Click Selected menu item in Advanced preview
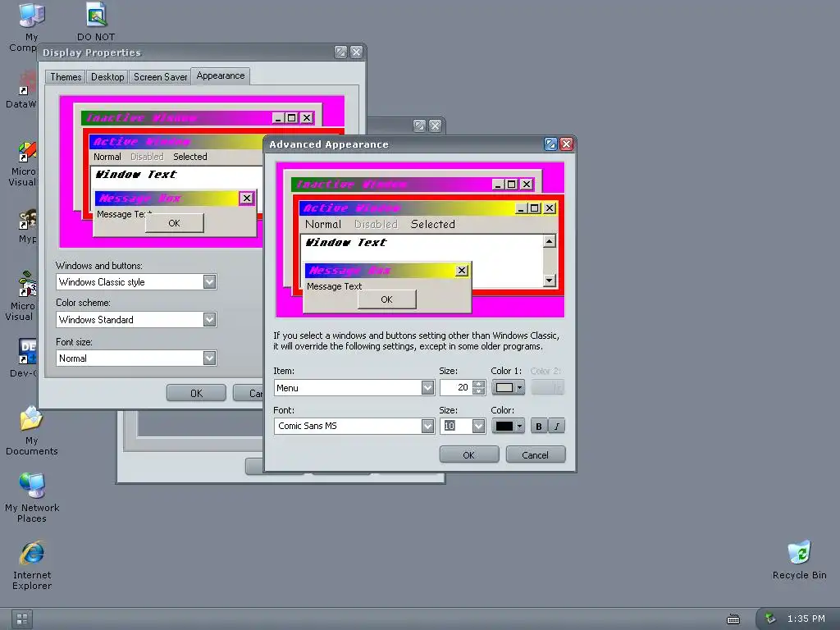The width and height of the screenshot is (840, 630). pos(432,224)
